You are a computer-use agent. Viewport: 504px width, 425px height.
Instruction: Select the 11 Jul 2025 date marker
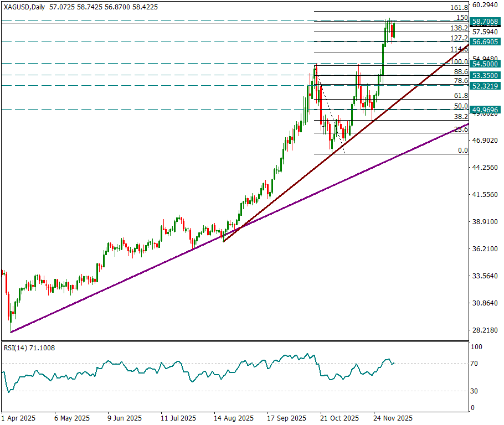[178, 418]
